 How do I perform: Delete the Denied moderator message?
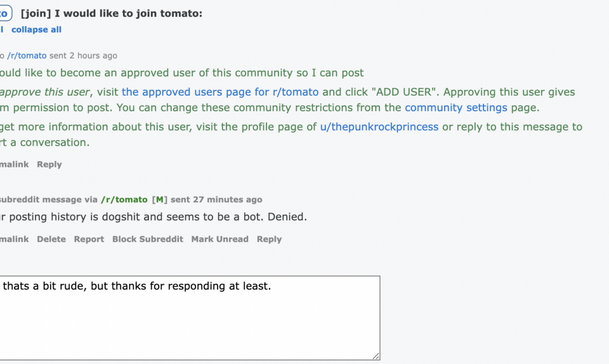(51, 239)
